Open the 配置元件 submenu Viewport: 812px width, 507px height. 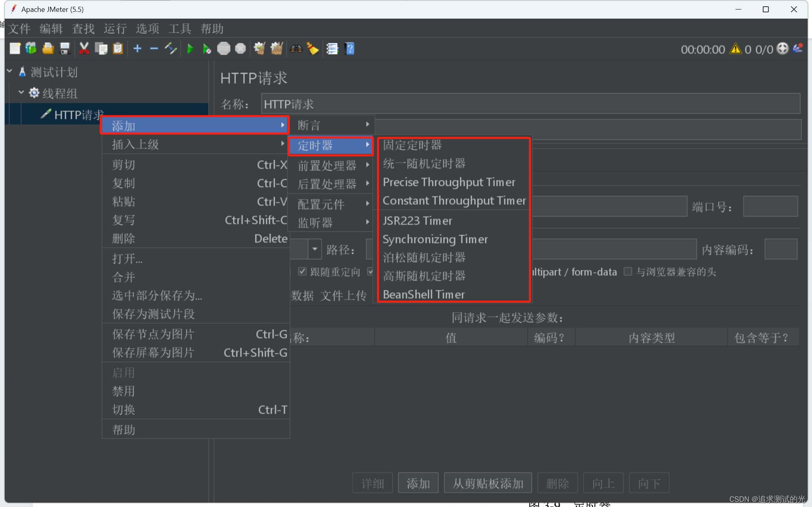tap(331, 204)
